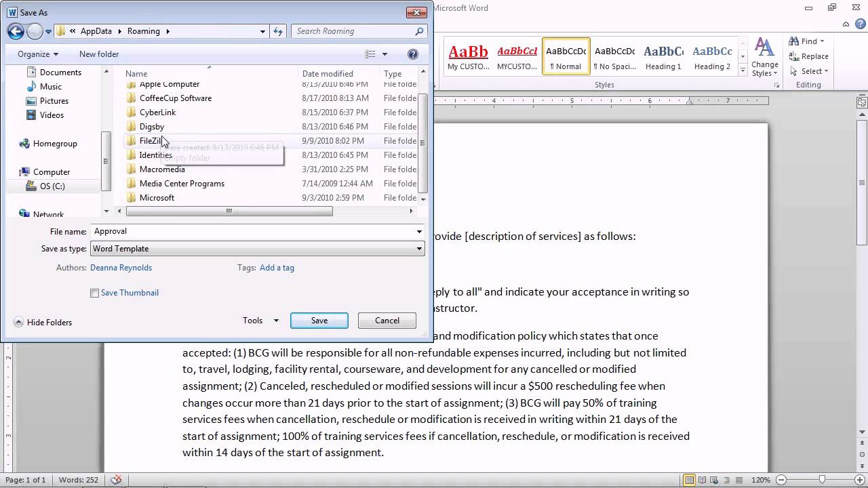This screenshot has height=488, width=868.
Task: Click Add a tag link
Action: [x=277, y=268]
